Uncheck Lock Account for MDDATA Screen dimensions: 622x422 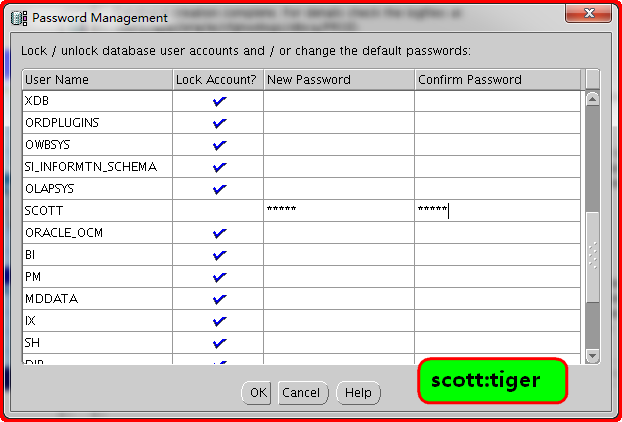[219, 299]
